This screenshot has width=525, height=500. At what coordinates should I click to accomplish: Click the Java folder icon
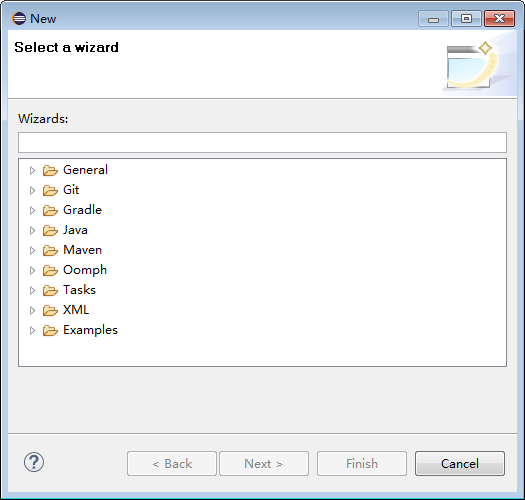click(x=50, y=230)
